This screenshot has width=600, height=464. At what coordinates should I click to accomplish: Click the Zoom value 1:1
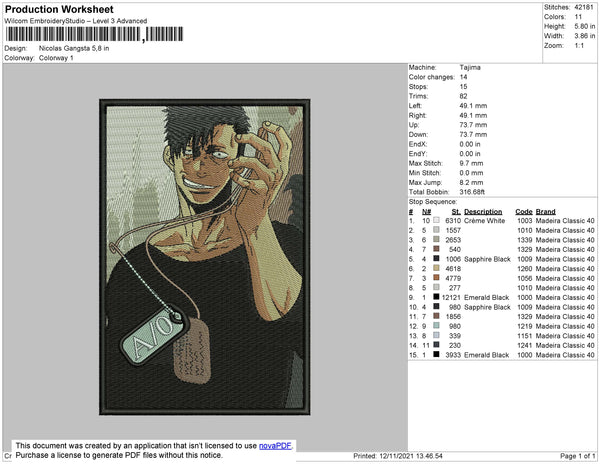coord(579,46)
